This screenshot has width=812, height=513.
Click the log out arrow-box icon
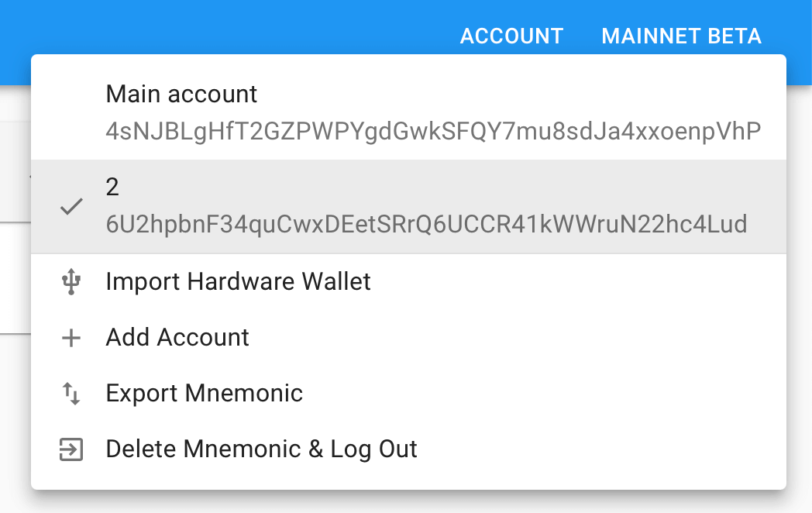(71, 449)
